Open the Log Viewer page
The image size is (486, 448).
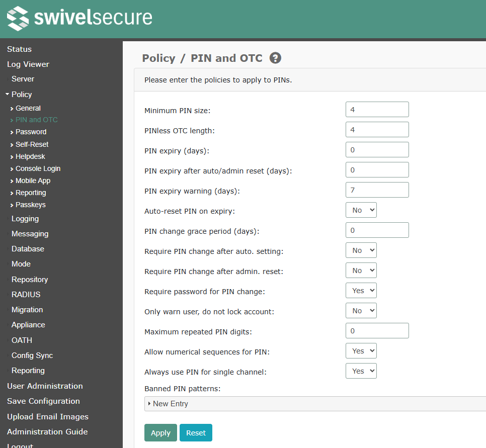pos(28,64)
